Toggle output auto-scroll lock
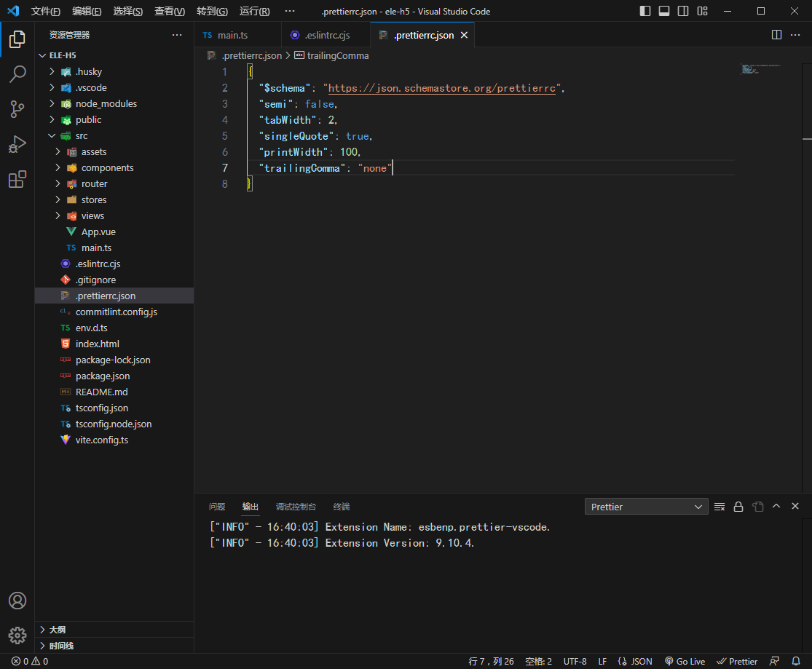The width and height of the screenshot is (812, 669). click(738, 507)
